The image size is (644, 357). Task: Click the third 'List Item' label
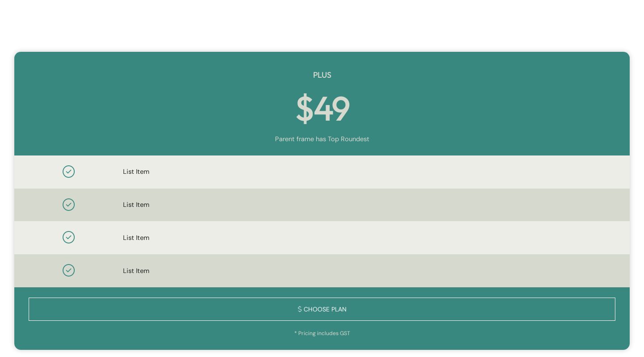pos(136,238)
